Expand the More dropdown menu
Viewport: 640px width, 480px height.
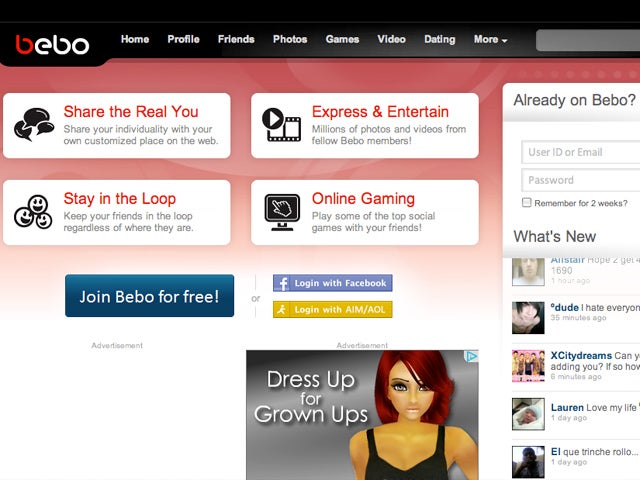click(490, 40)
